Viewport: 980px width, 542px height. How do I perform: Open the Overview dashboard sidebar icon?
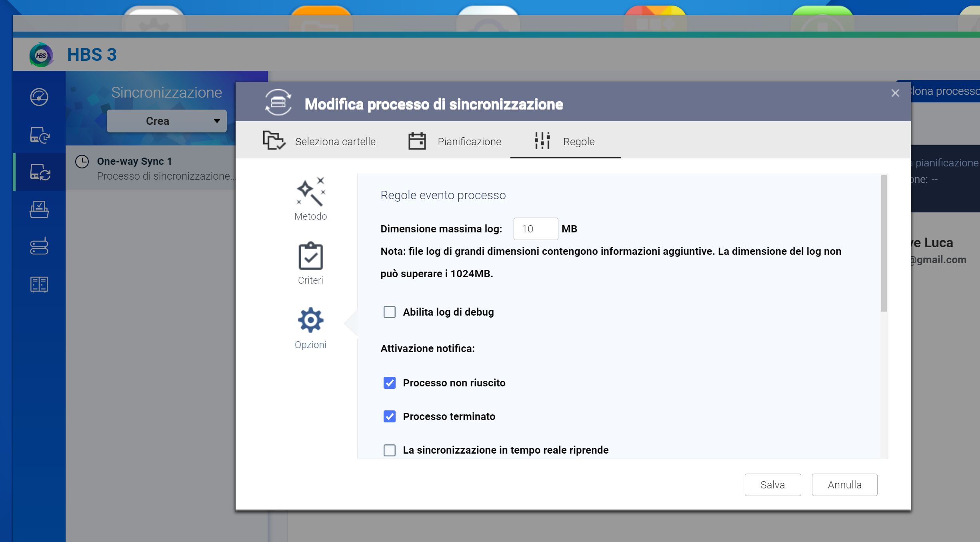pos(39,97)
